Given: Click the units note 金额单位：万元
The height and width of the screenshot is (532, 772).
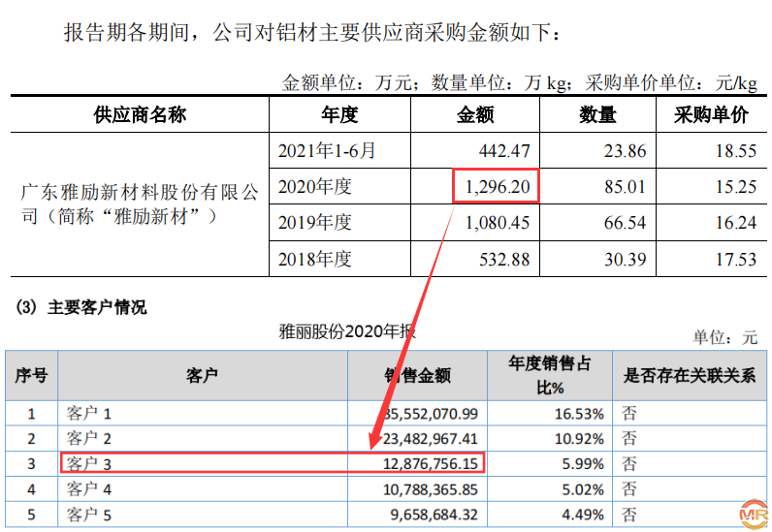Looking at the screenshot, I should tap(345, 82).
